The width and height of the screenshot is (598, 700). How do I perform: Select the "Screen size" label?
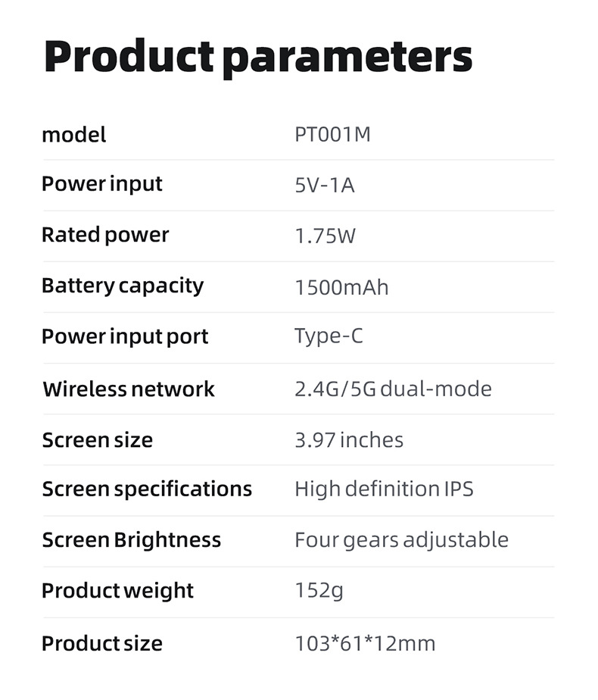[x=98, y=440]
